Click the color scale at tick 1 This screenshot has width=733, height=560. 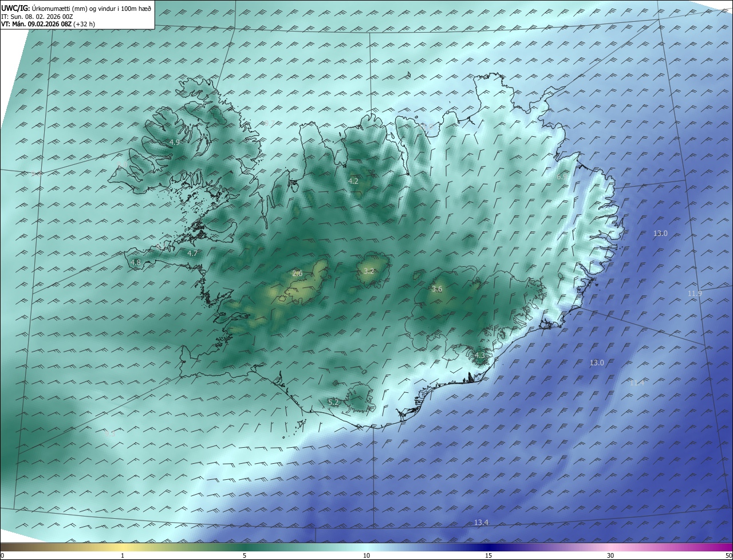pyautogui.click(x=123, y=555)
